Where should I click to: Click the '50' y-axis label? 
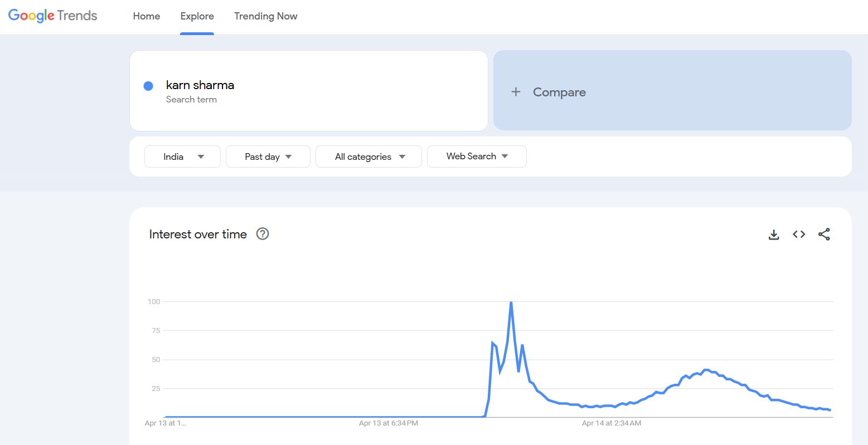(x=156, y=360)
